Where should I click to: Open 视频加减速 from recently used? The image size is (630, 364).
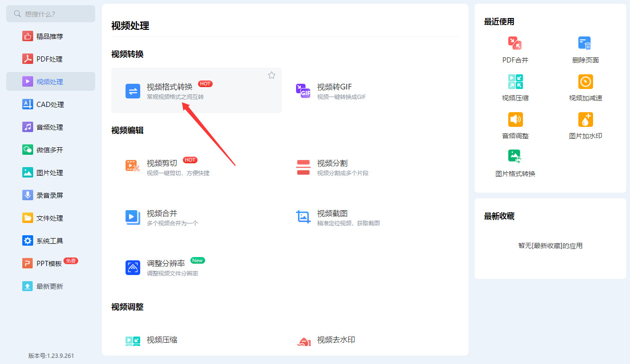point(585,81)
